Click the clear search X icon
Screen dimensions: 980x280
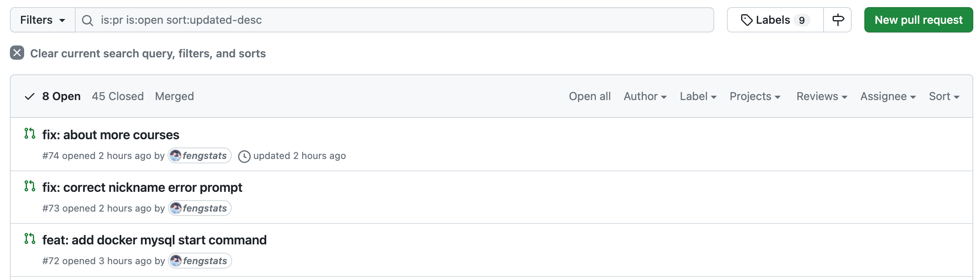(17, 53)
